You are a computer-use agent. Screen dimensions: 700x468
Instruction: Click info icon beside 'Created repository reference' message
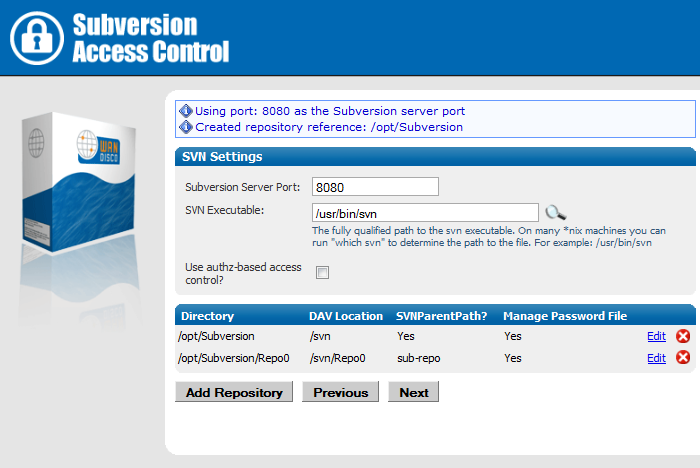185,127
